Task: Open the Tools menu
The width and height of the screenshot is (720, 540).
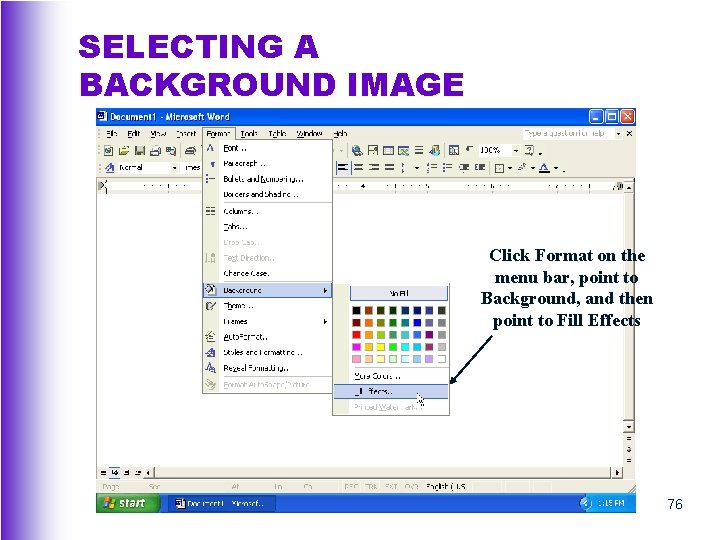Action: (x=249, y=134)
